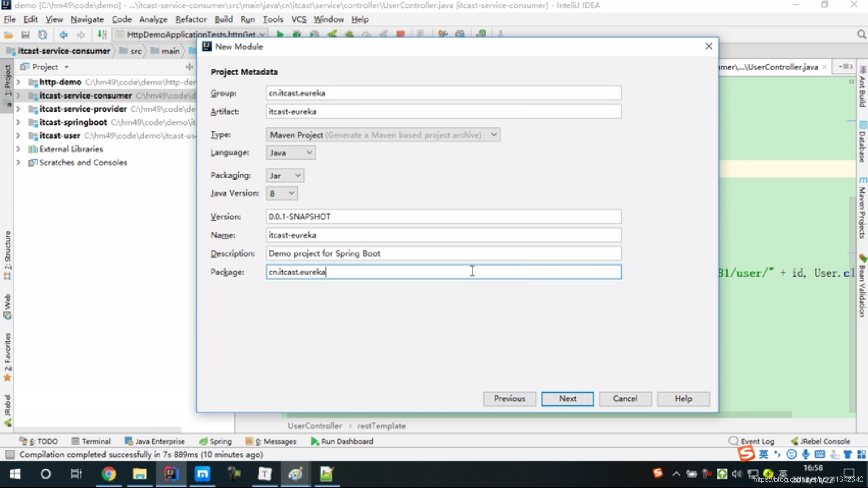
Task: Click the Debug bug toolbar icon
Action: (297, 34)
